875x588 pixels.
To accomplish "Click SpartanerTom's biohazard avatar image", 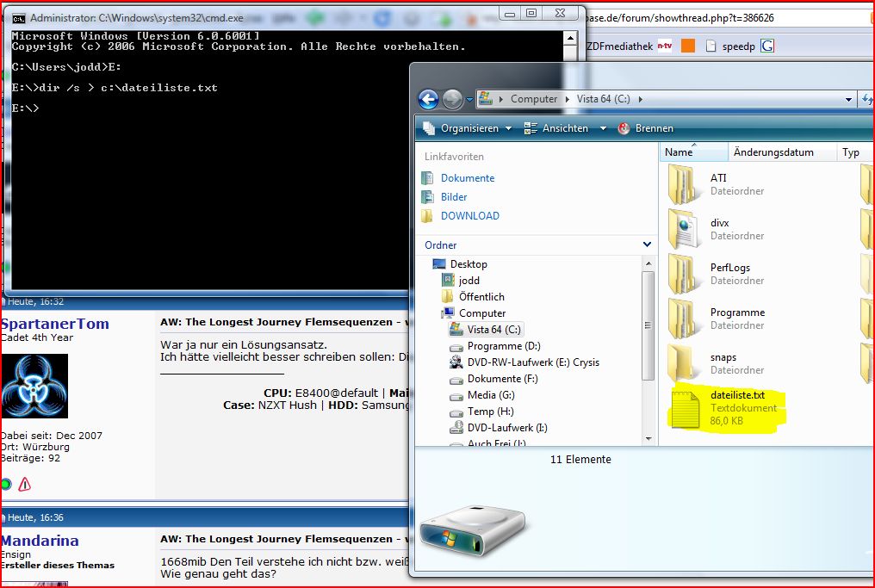I will coord(34,386).
